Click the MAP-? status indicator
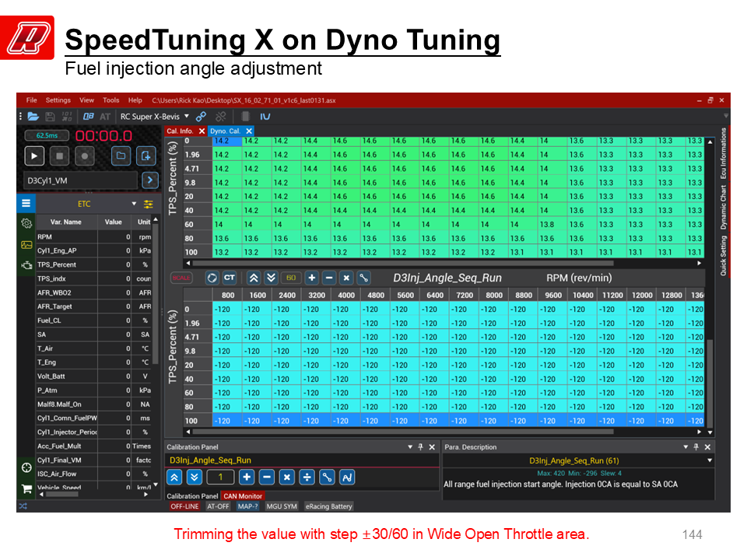The height and width of the screenshot is (560, 747). pos(247,506)
